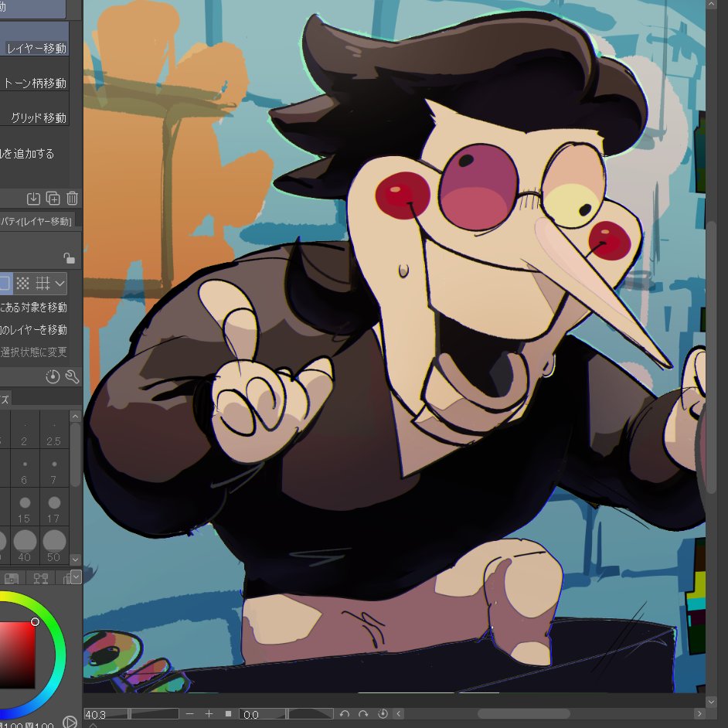Expand the color panel tab overflow dropdown
This screenshot has height=728, width=728.
[77, 577]
